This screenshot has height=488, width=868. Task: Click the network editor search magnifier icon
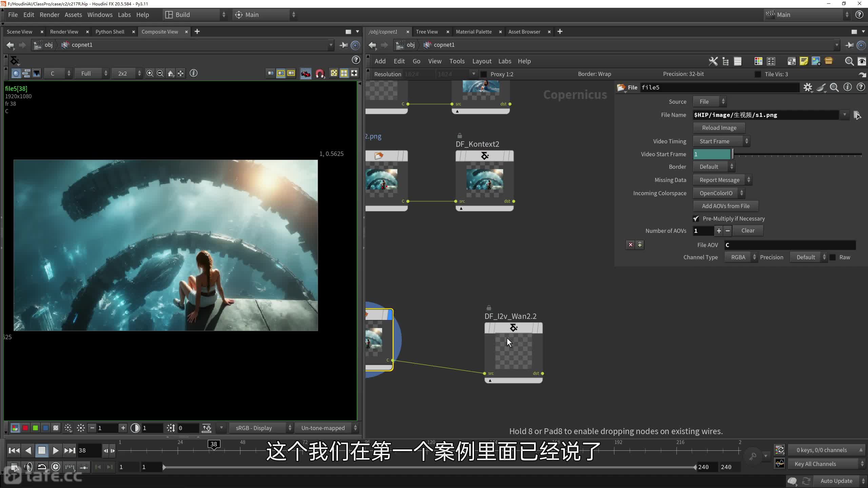point(849,61)
